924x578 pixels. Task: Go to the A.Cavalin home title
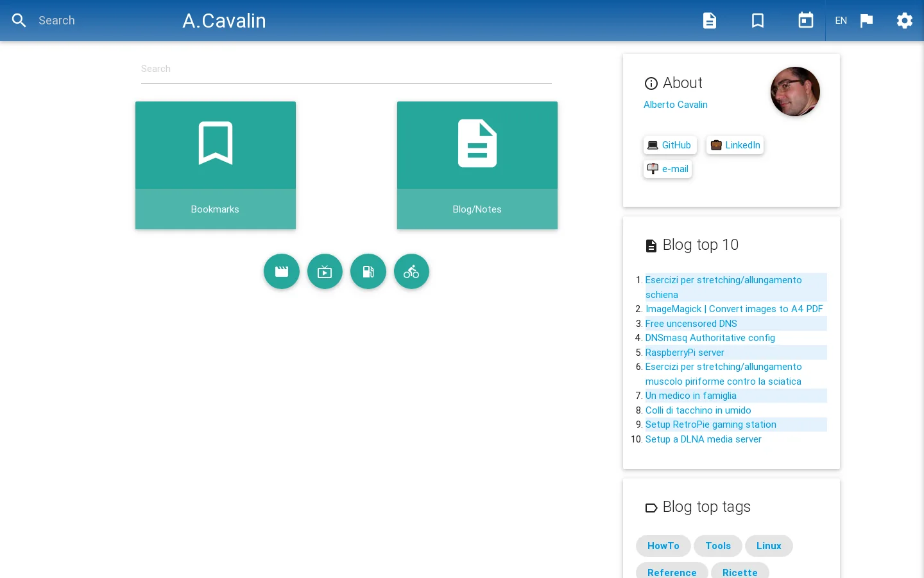tap(225, 21)
